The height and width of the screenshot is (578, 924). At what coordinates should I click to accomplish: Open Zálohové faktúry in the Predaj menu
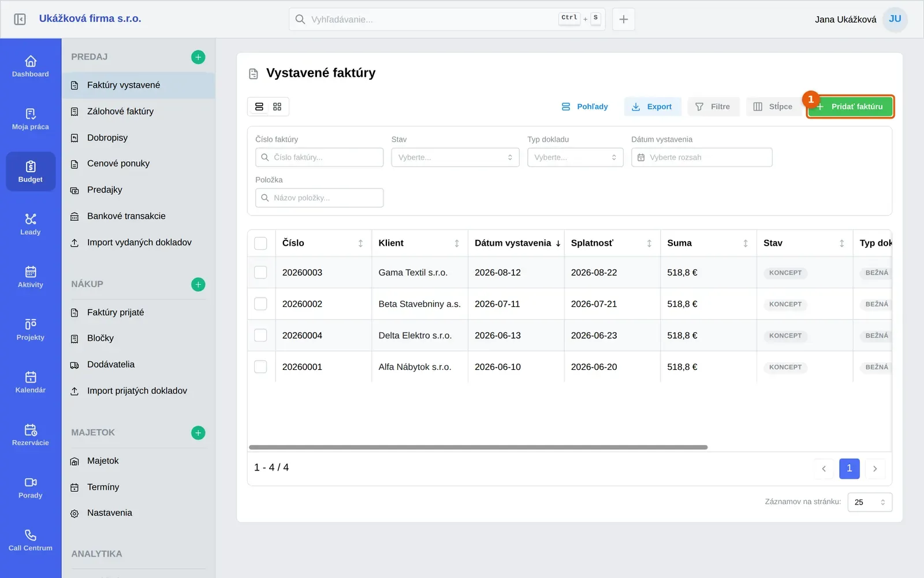pyautogui.click(x=139, y=112)
